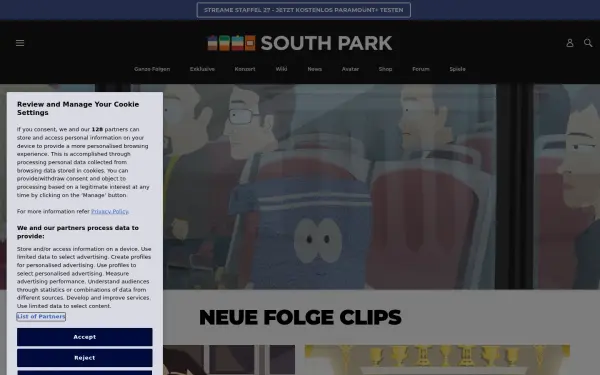Open the Konzert menu item
This screenshot has width=600, height=375.
click(245, 69)
